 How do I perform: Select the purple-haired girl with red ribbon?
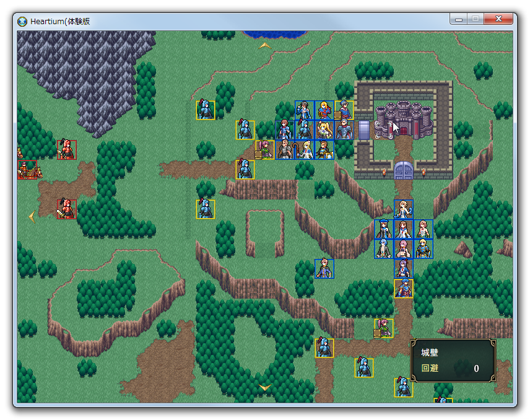click(404, 268)
